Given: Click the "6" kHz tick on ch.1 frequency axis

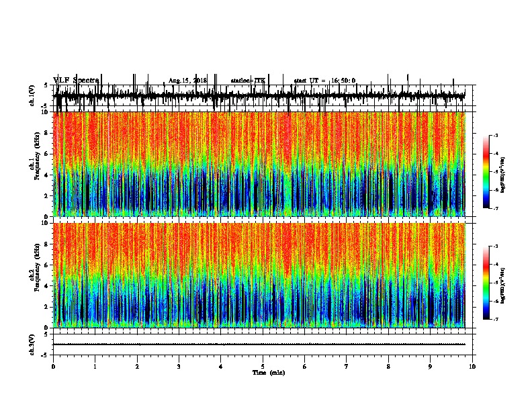Looking at the screenshot, I should click(46, 154).
